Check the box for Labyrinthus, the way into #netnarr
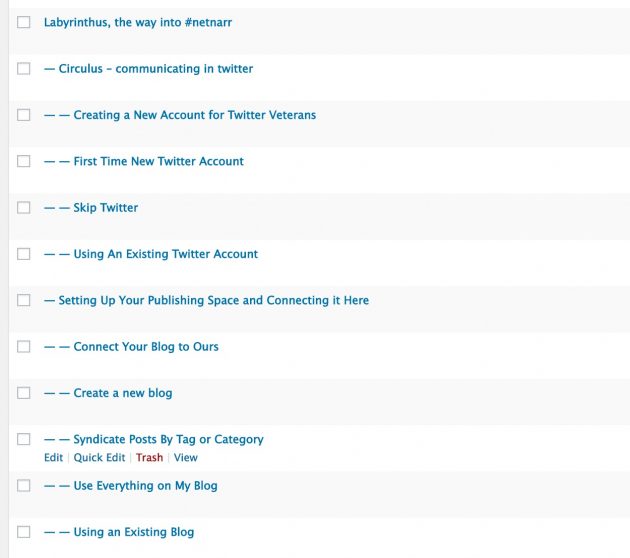 click(24, 22)
